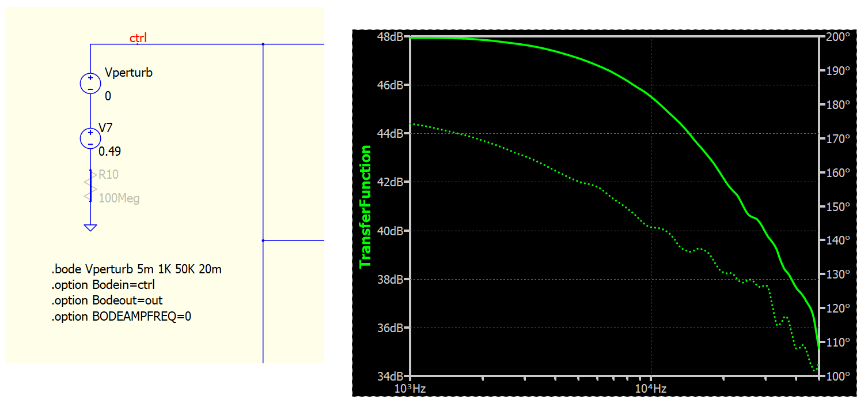Click the TransferFunction trace label
868x410 pixels.
tap(365, 206)
